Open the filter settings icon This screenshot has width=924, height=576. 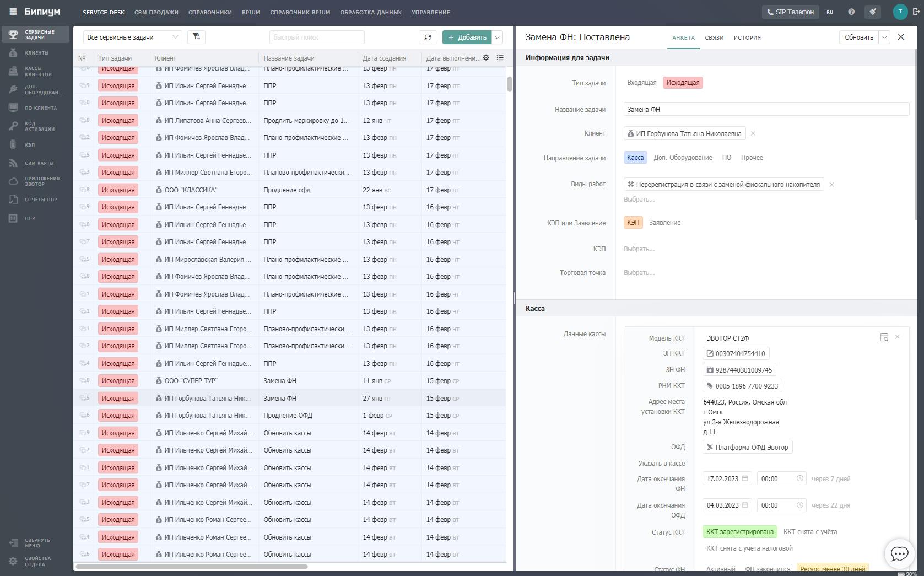tap(196, 37)
